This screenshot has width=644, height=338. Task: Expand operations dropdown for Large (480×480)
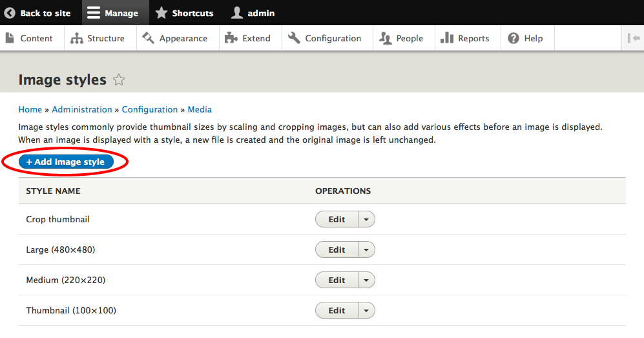coord(366,250)
